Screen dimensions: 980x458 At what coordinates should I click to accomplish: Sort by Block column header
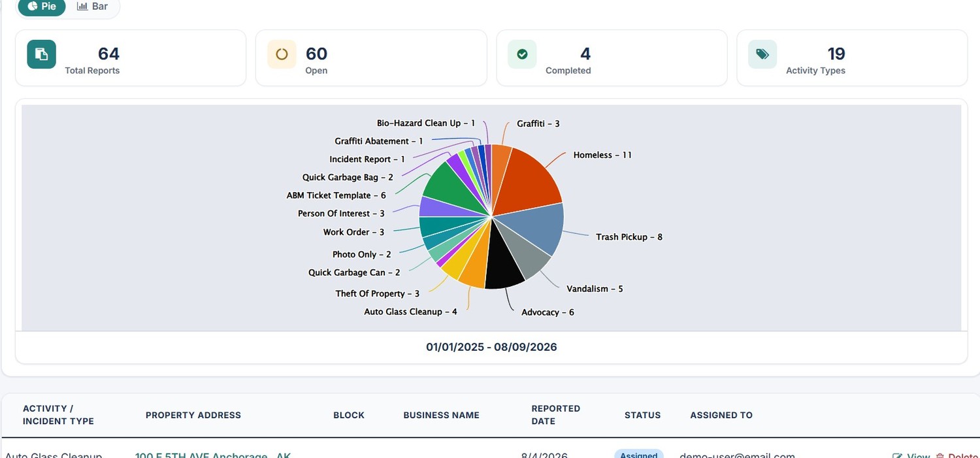pyautogui.click(x=349, y=415)
